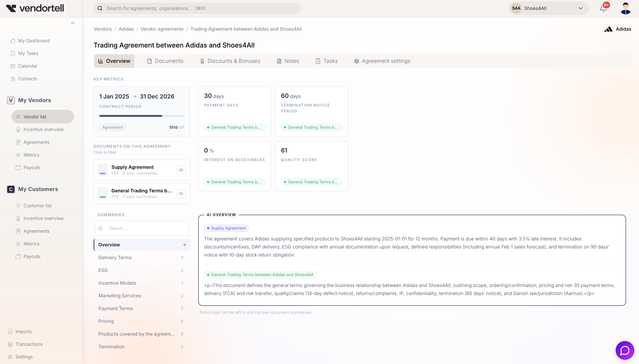Switch to the Notes tab

[288, 61]
